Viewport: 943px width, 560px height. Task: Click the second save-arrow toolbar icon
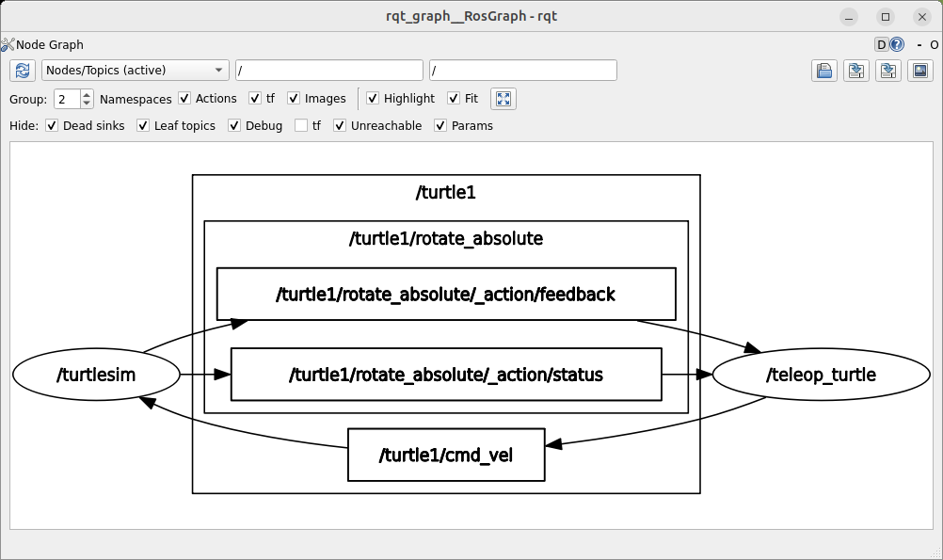click(x=887, y=71)
